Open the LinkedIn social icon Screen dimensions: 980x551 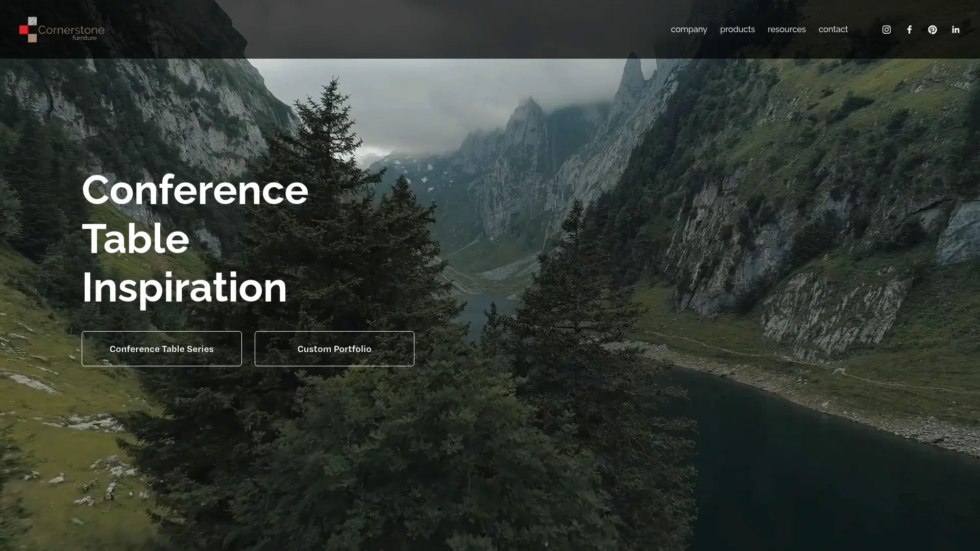[x=955, y=30]
